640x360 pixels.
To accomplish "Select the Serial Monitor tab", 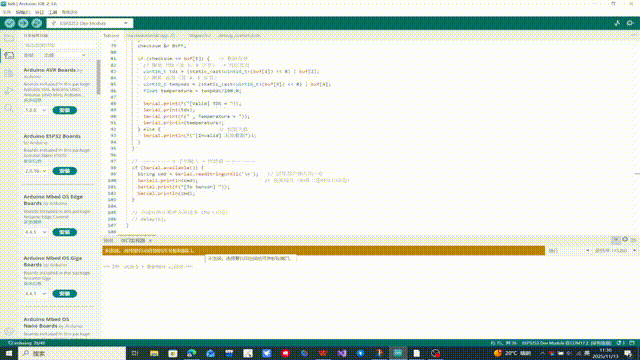I will [133, 240].
